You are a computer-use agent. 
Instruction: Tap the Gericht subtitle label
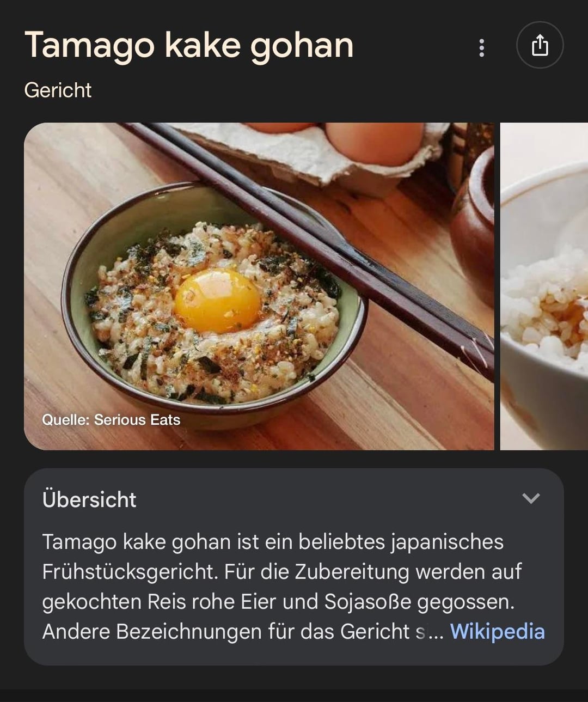click(58, 90)
